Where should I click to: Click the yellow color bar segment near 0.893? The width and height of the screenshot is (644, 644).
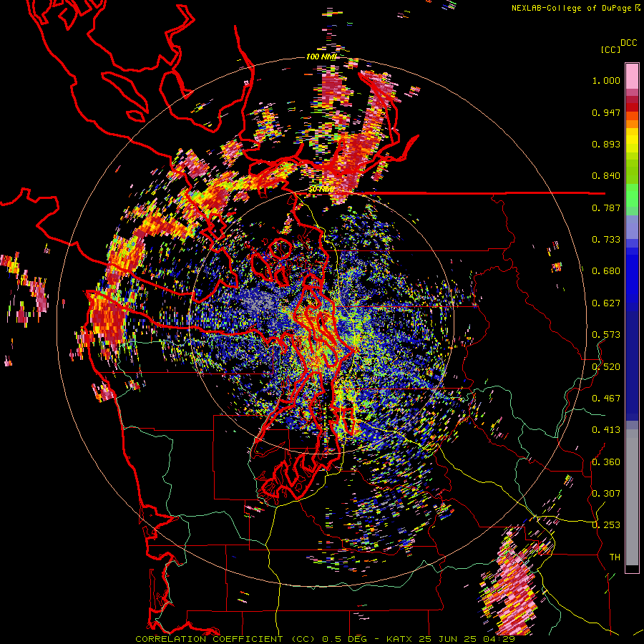(632, 140)
